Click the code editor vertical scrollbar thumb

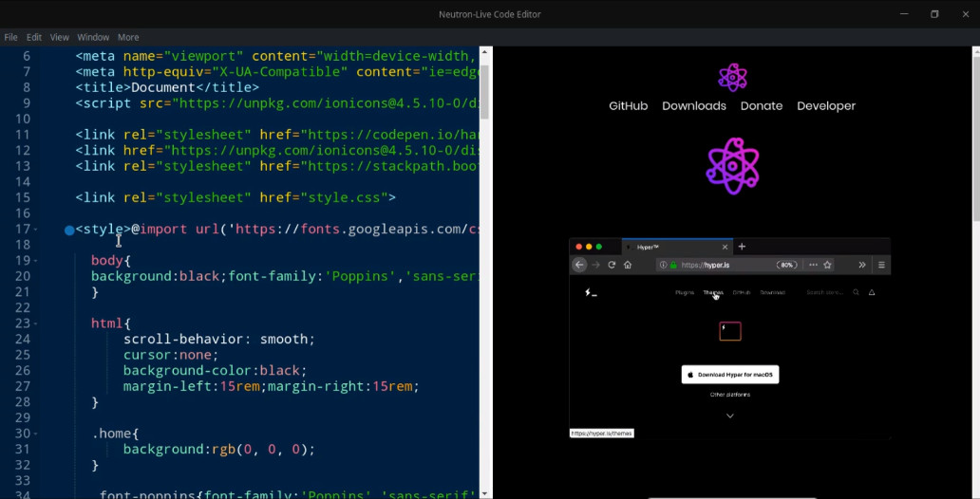click(484, 90)
